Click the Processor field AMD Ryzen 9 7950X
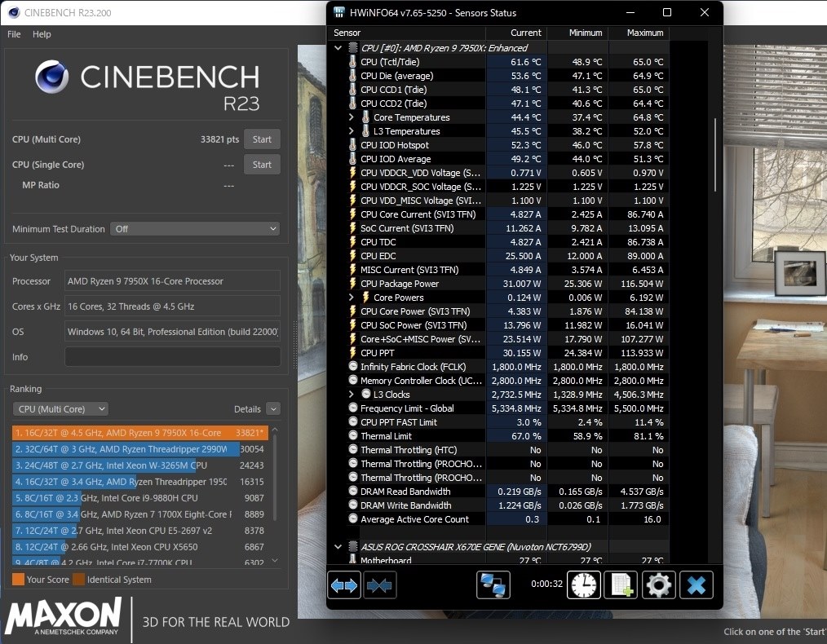 coord(172,281)
